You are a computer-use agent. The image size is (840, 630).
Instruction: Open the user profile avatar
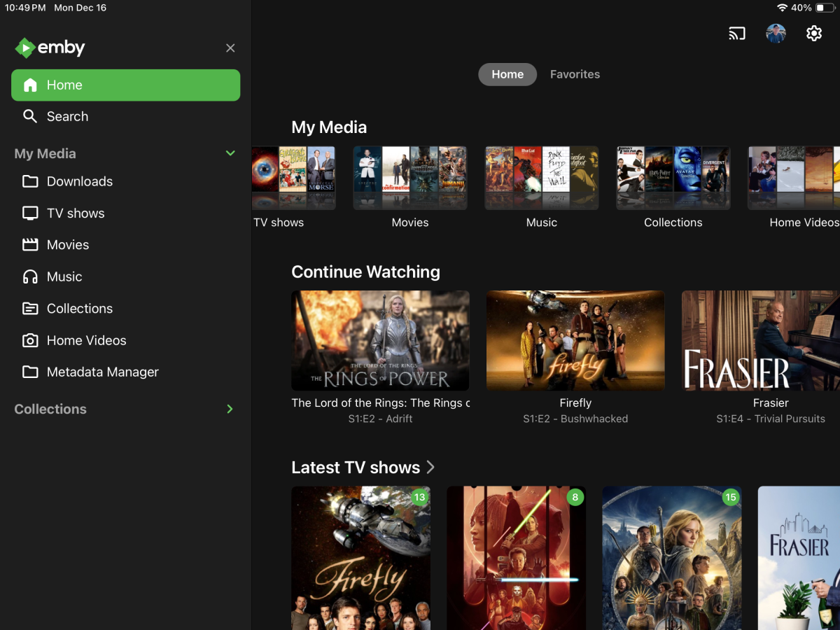(776, 33)
